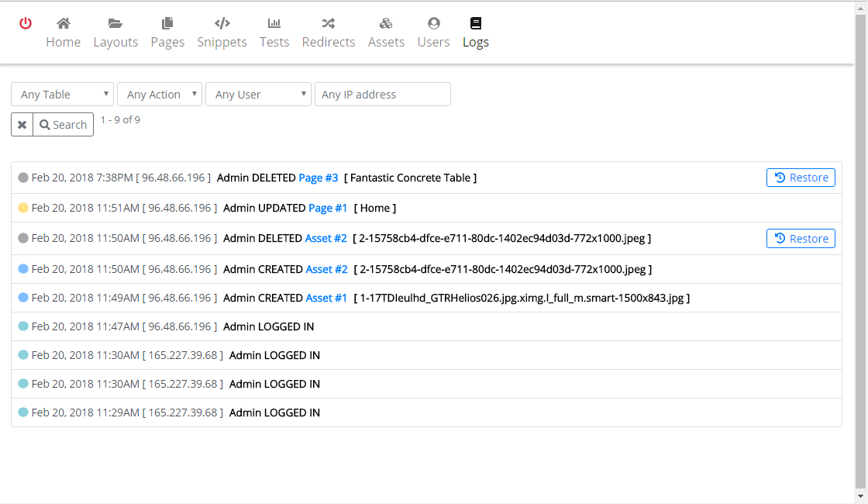
Task: Expand the Any Action dropdown
Action: [160, 95]
